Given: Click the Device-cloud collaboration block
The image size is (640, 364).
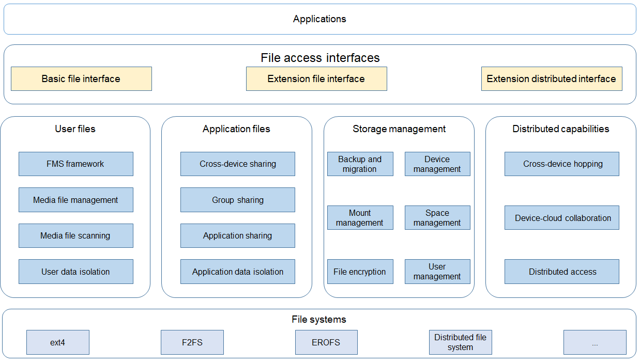Looking at the screenshot, I should (x=562, y=217).
